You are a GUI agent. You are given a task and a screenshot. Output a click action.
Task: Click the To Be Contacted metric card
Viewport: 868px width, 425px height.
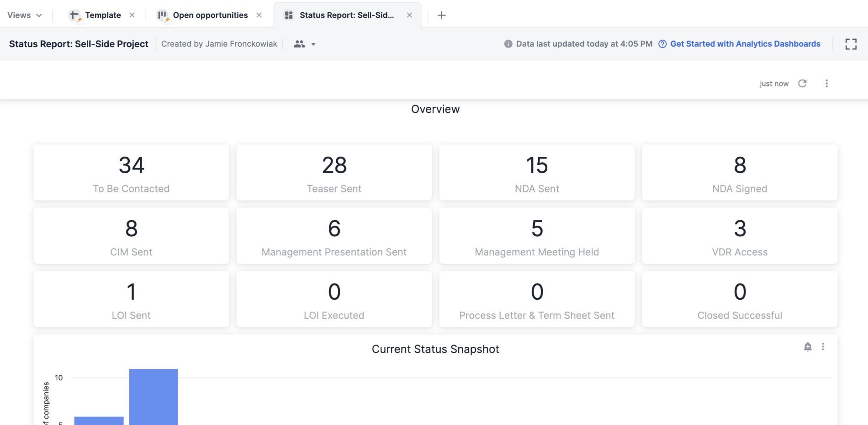[x=131, y=172]
